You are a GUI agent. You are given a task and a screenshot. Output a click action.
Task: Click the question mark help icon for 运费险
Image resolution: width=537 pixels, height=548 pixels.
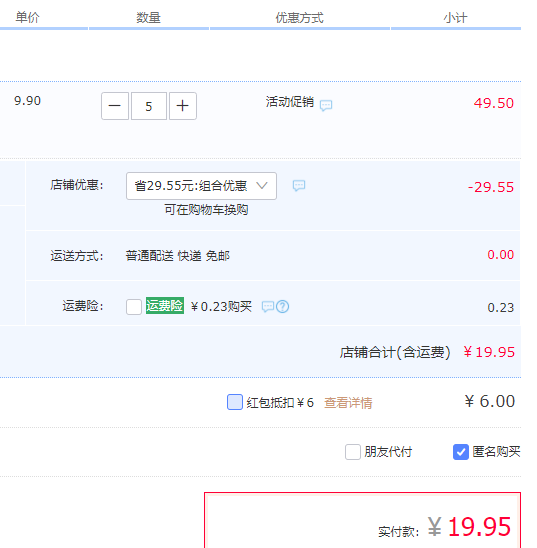(x=283, y=307)
